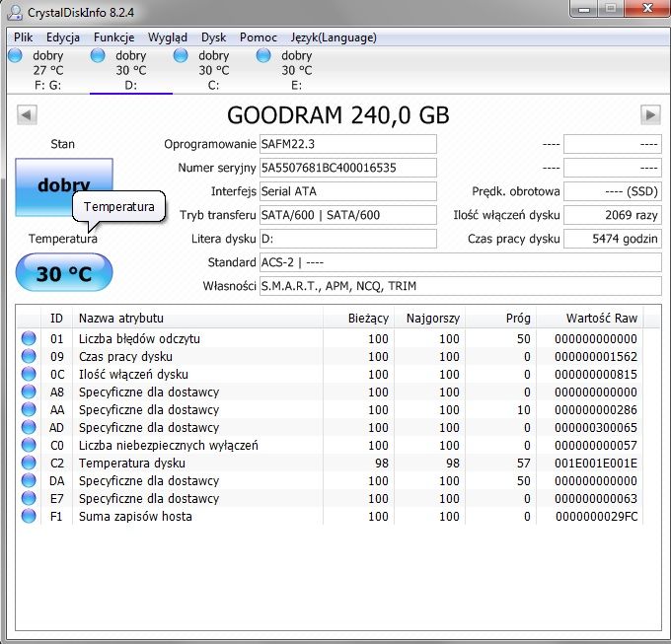
Task: Click the 'Stan' label
Action: (62, 144)
